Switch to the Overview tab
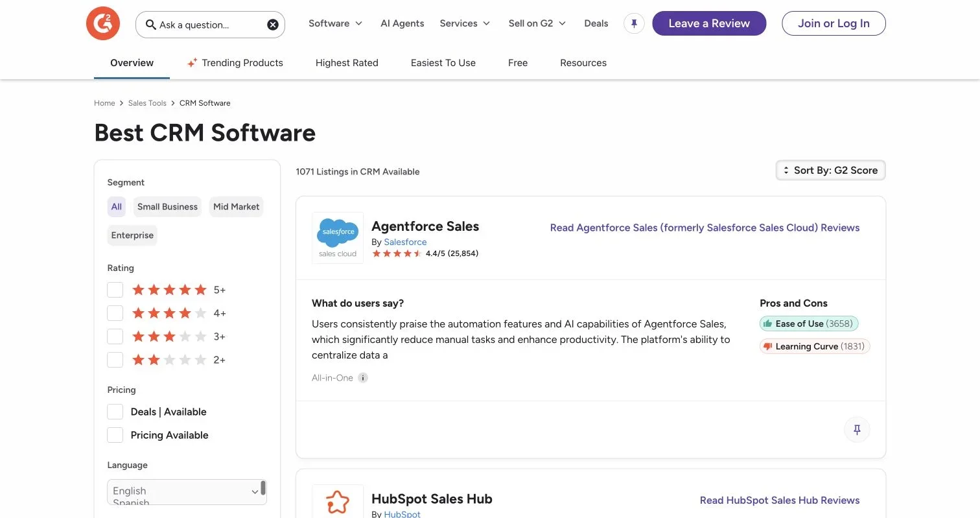The width and height of the screenshot is (980, 518). (x=132, y=63)
